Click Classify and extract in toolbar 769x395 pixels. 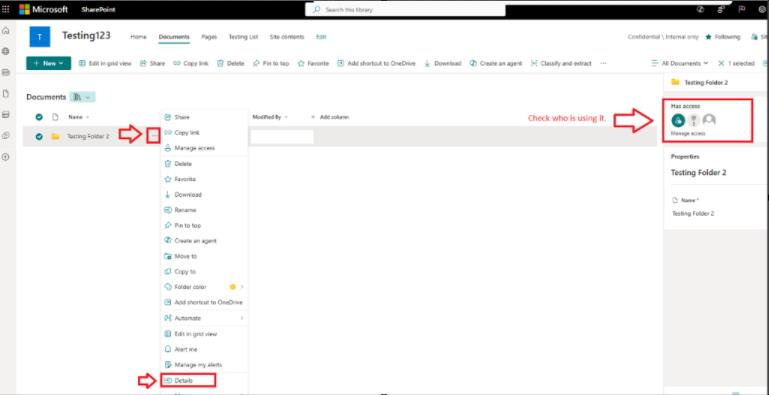click(x=561, y=63)
